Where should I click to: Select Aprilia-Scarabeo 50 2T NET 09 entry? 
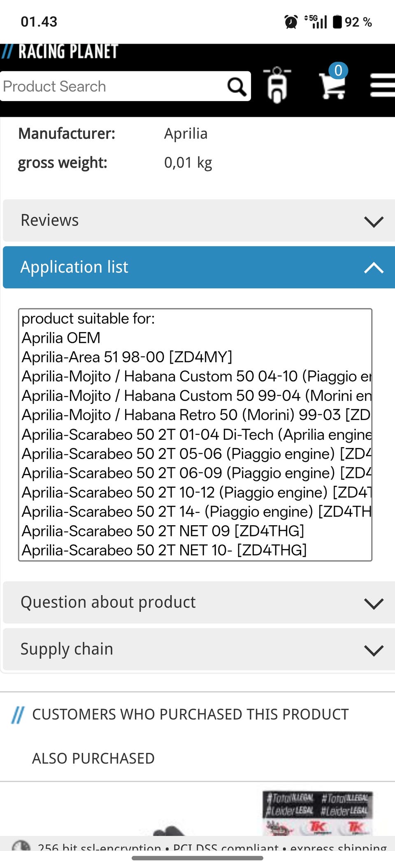pos(163,531)
